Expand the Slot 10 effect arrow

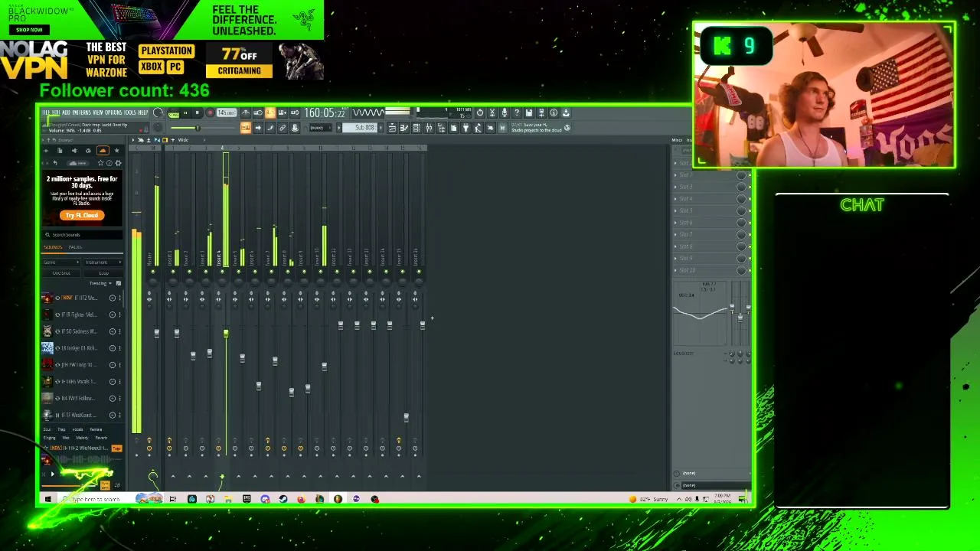675,271
